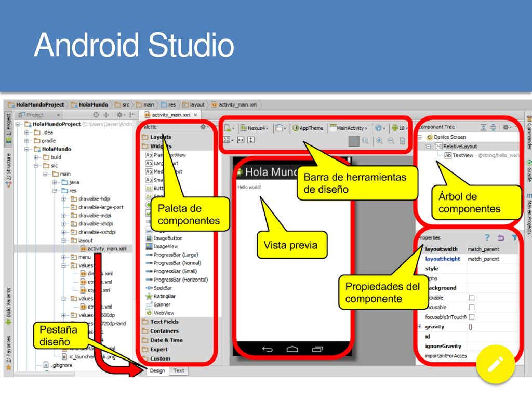532x399 pixels.
Task: Click the res breadcrumb
Action: tap(169, 105)
